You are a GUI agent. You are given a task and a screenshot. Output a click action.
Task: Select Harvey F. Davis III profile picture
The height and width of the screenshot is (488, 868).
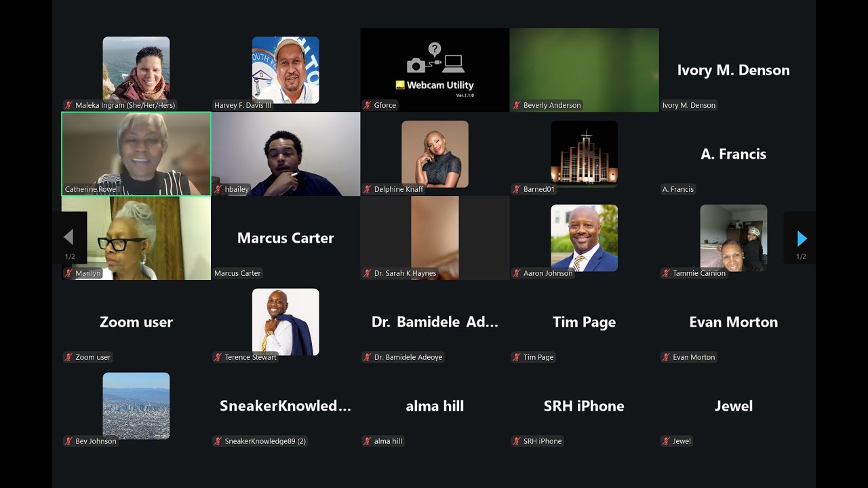pyautogui.click(x=285, y=70)
